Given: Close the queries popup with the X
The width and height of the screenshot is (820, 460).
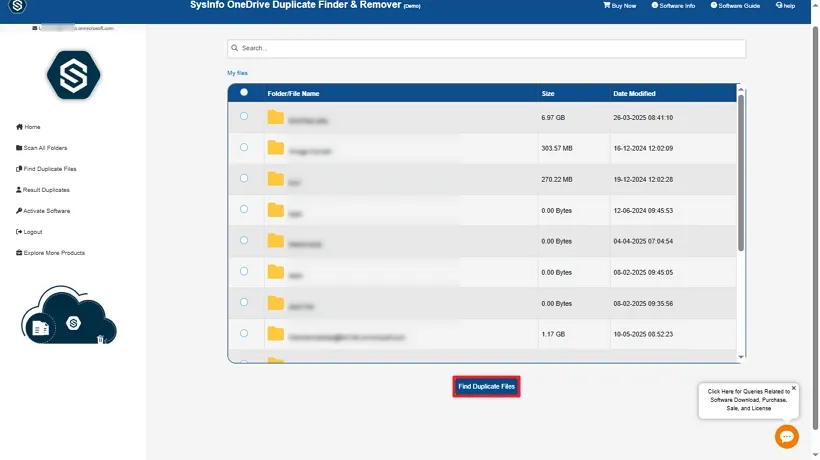Looking at the screenshot, I should (794, 388).
